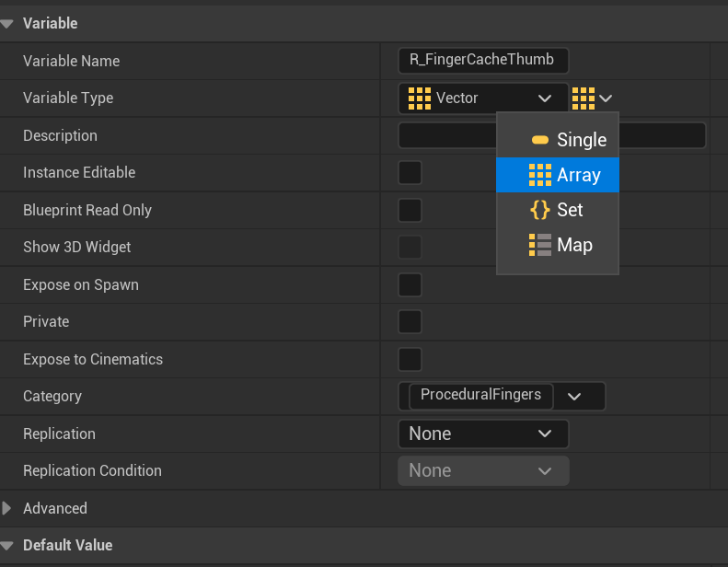Screen dimensions: 728x567
Task: Click the Vector type grid icon
Action: pos(420,98)
